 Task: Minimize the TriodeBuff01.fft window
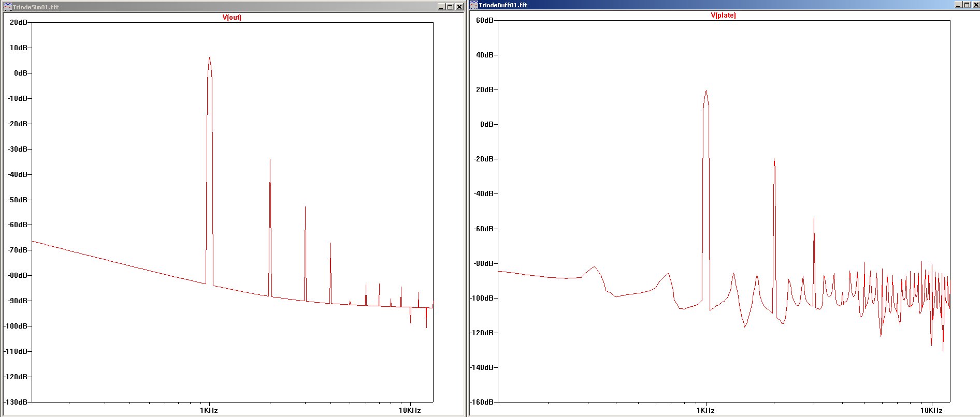pyautogui.click(x=959, y=5)
